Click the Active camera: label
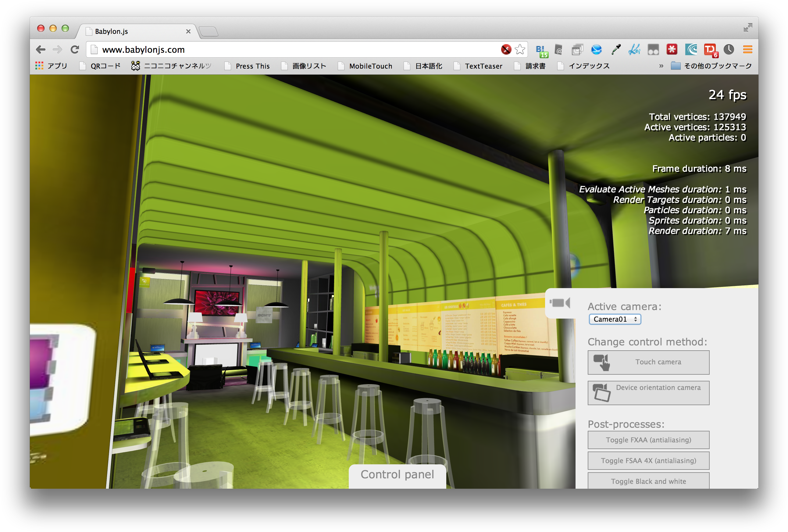This screenshot has height=532, width=788. pos(624,306)
